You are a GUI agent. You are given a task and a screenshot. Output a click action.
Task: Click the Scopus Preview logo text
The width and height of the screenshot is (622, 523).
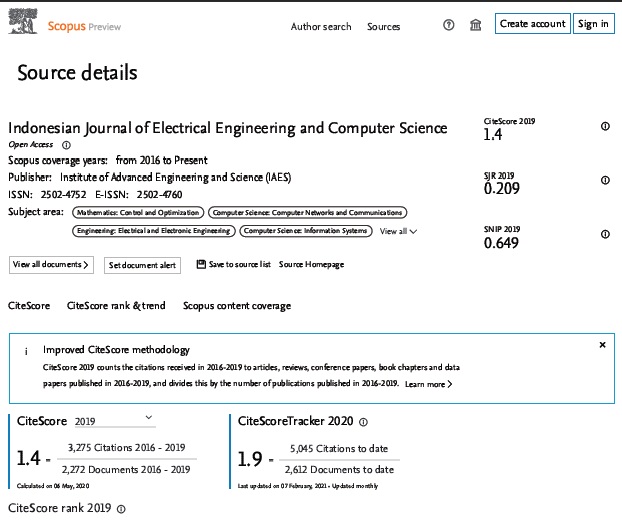point(84,26)
